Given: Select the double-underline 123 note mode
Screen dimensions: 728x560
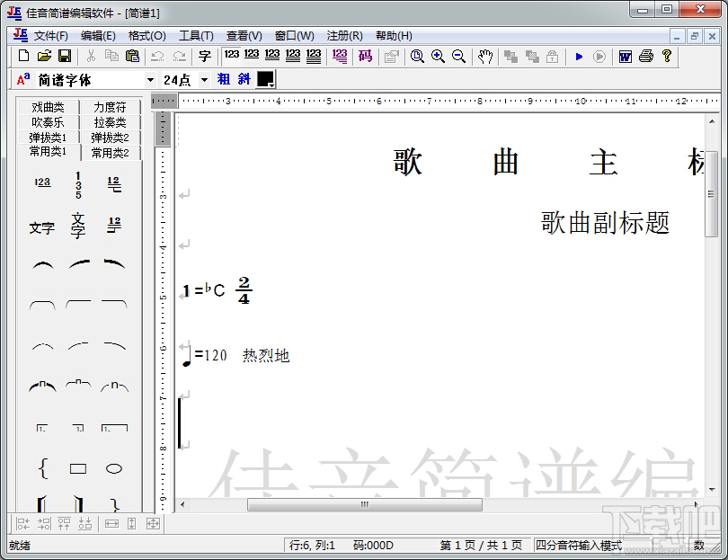Looking at the screenshot, I should pos(272,56).
